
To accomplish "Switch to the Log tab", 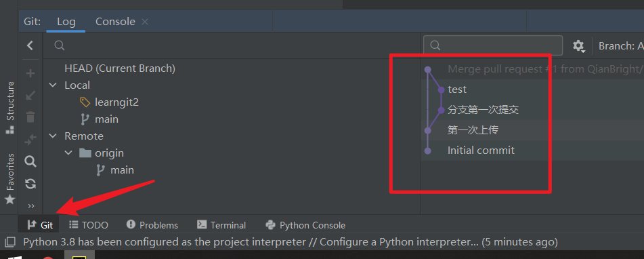I will coord(66,22).
